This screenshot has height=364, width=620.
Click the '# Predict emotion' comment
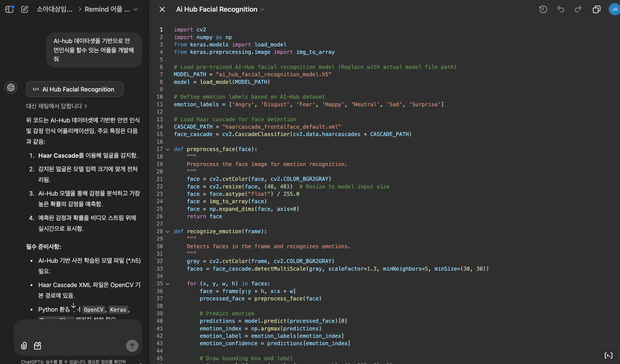[227, 313]
